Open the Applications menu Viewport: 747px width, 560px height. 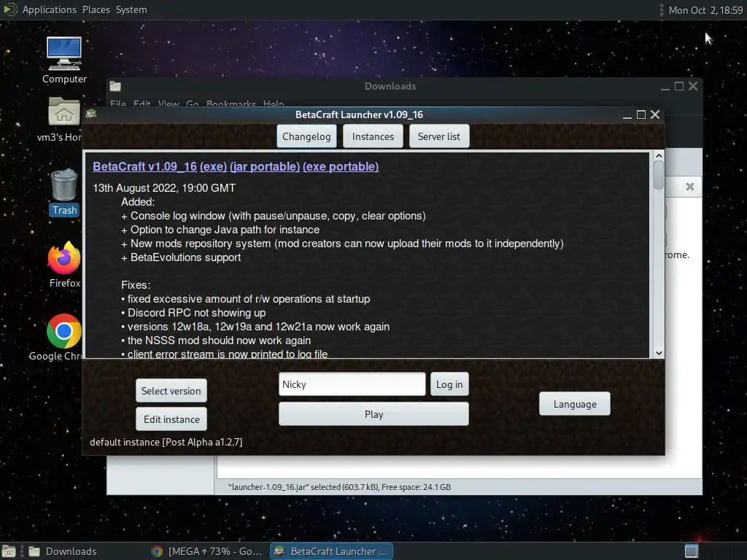[x=49, y=9]
